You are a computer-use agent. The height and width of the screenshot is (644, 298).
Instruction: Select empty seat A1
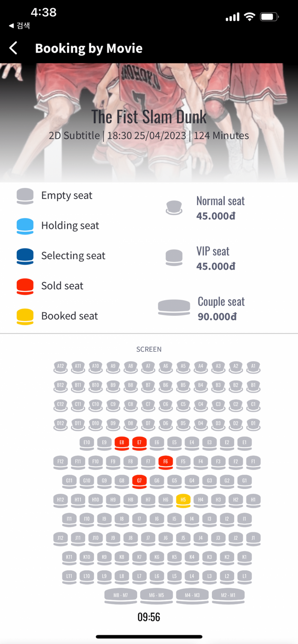click(253, 367)
